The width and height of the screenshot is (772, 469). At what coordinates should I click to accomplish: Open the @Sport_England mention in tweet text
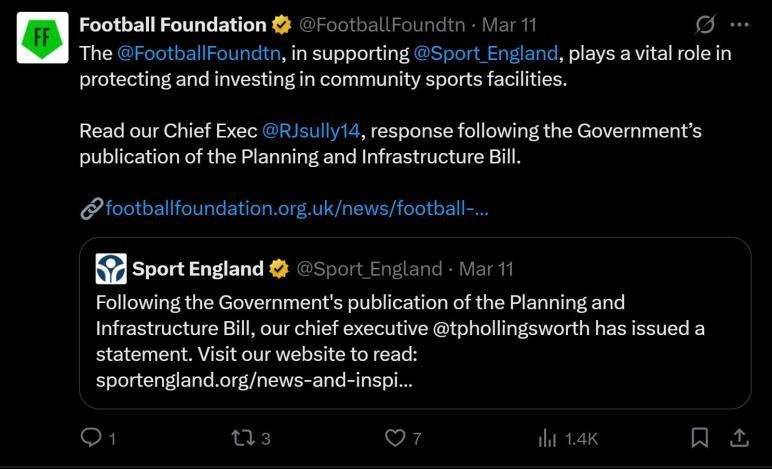(484, 53)
